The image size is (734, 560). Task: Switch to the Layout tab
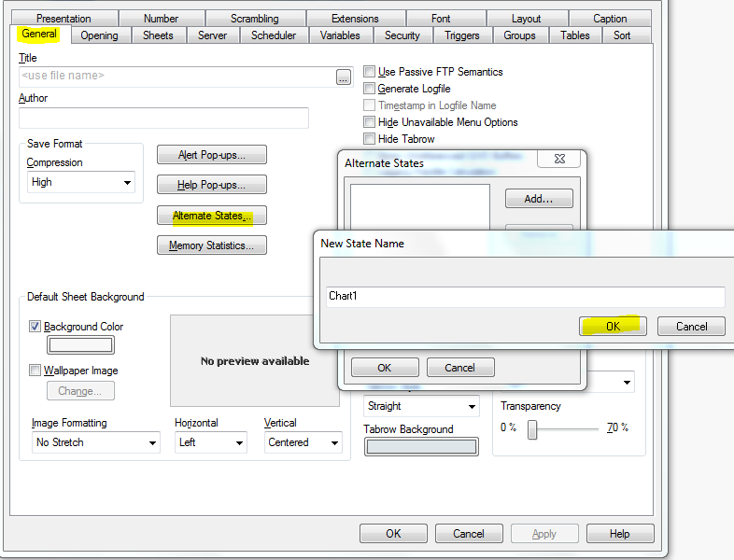point(526,19)
